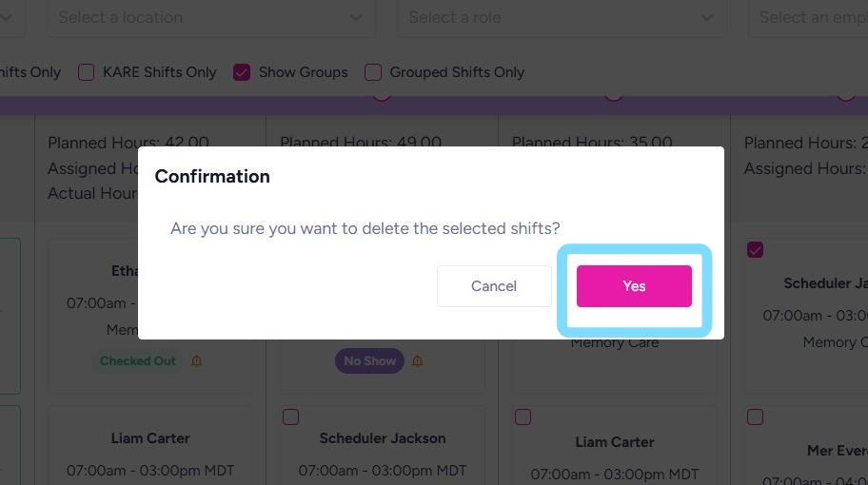Open the Select an employee dropdown

809,17
